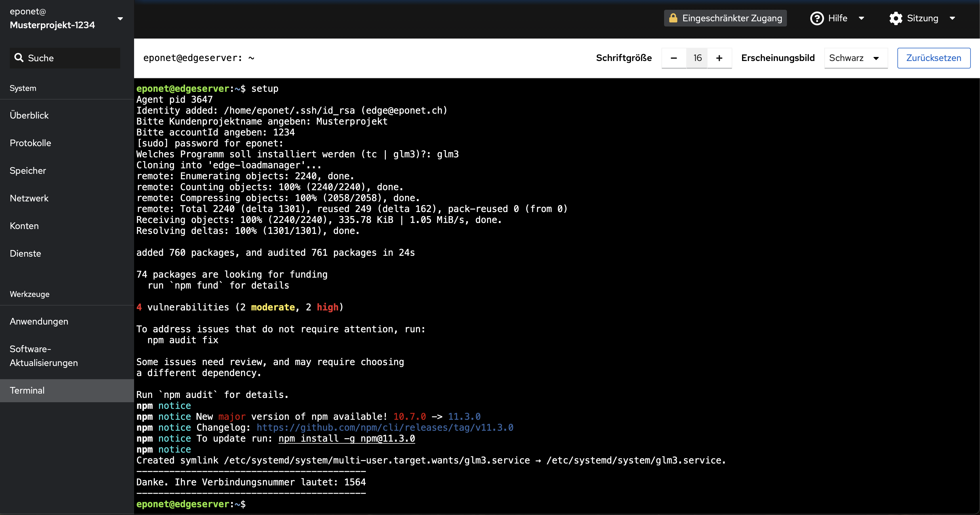Open Software-Aktualisierungen in the sidebar
The width and height of the screenshot is (980, 515).
[x=67, y=356]
